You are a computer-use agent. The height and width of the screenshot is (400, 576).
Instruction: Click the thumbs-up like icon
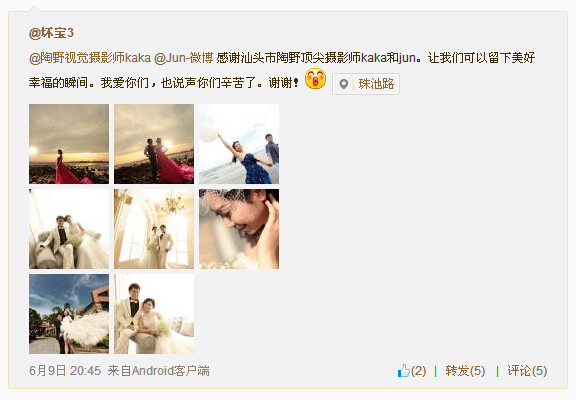click(x=404, y=370)
